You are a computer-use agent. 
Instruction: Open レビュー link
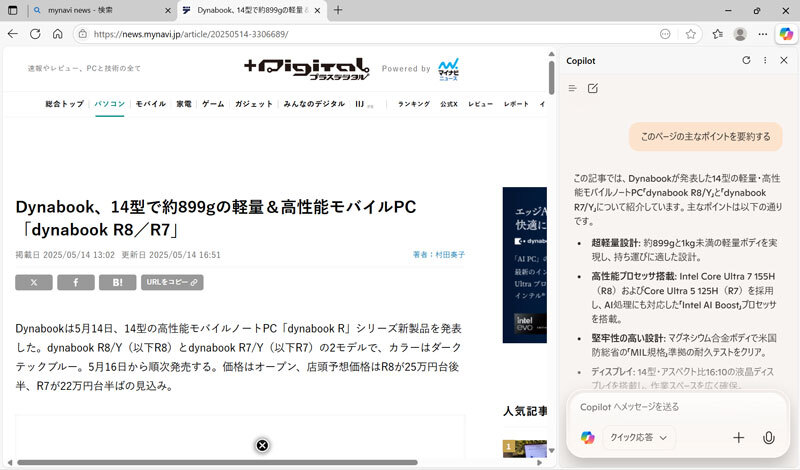481,104
